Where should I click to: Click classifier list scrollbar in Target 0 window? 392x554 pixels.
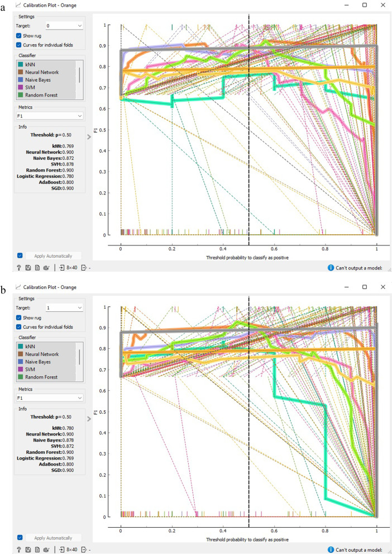point(79,75)
